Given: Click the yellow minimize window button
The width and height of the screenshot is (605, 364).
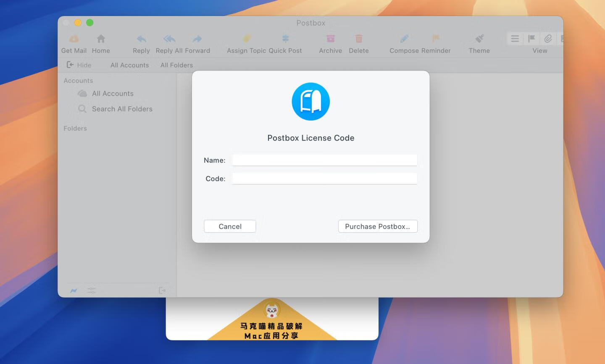Looking at the screenshot, I should [78, 23].
